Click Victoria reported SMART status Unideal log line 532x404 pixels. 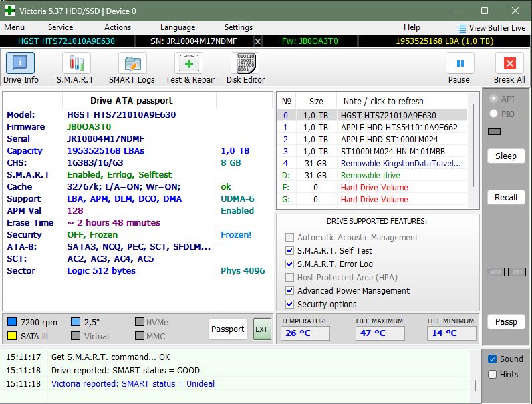133,384
